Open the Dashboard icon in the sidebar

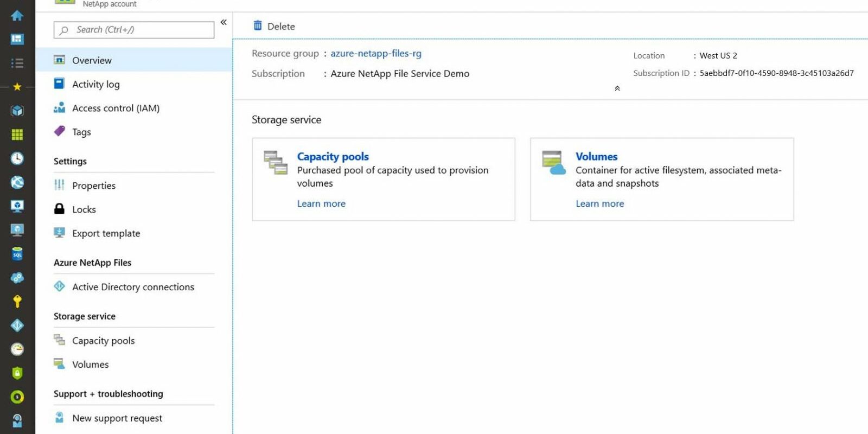(17, 39)
